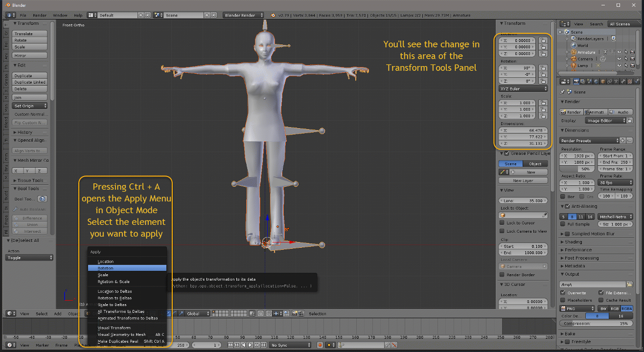Uncheck the Overwrite output checkbox
The image size is (644, 352).
click(x=563, y=292)
